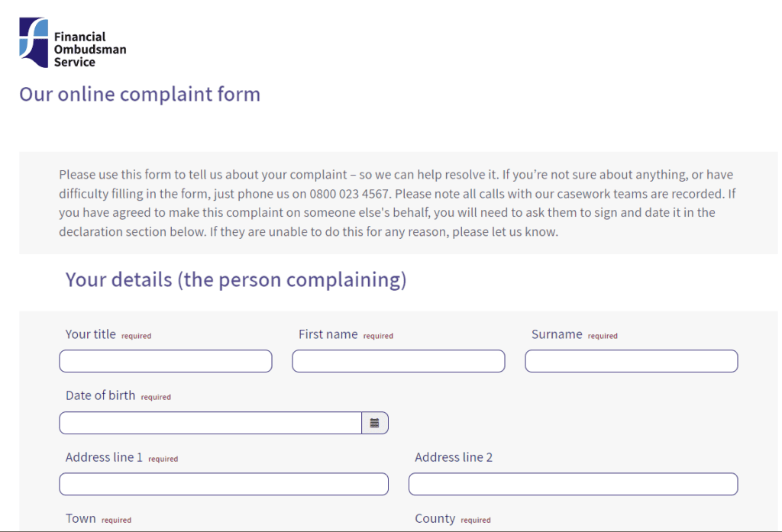Image resolution: width=782 pixels, height=532 pixels.
Task: Click the Address line 2 label
Action: click(x=452, y=456)
